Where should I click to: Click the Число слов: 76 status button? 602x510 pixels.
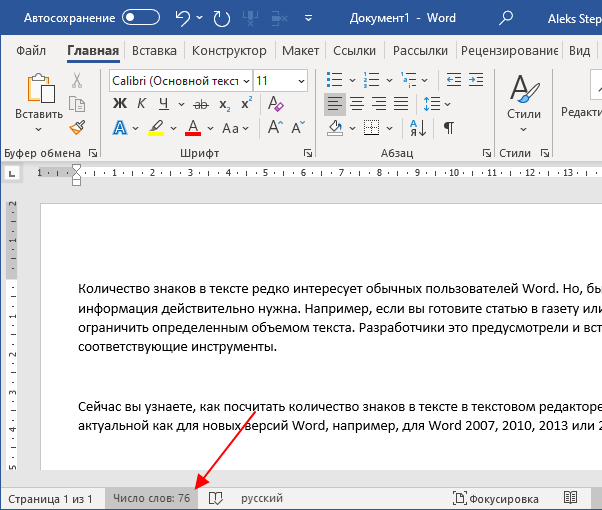click(x=152, y=498)
